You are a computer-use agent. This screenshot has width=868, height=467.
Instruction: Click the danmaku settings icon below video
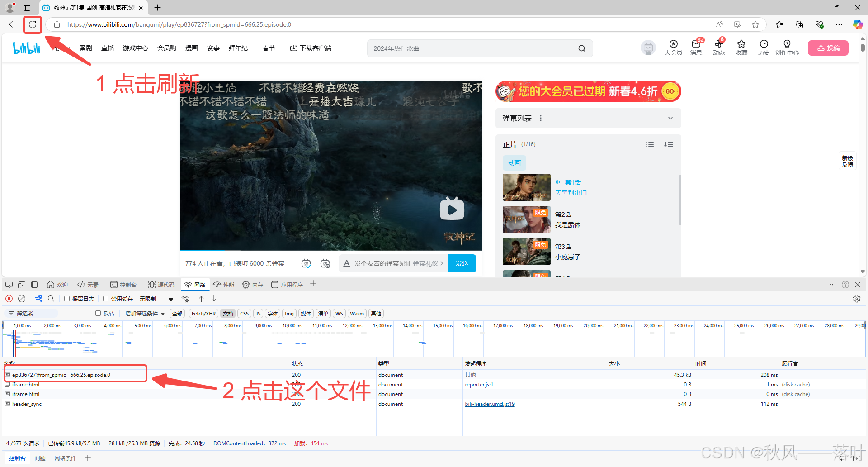point(325,263)
